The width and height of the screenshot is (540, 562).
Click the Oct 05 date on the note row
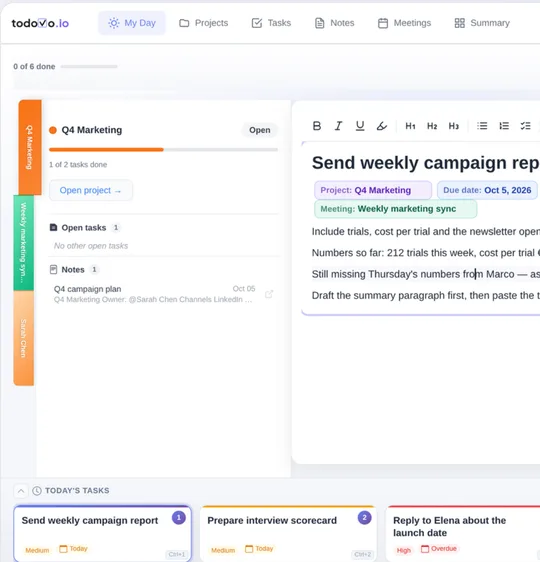[x=244, y=289]
